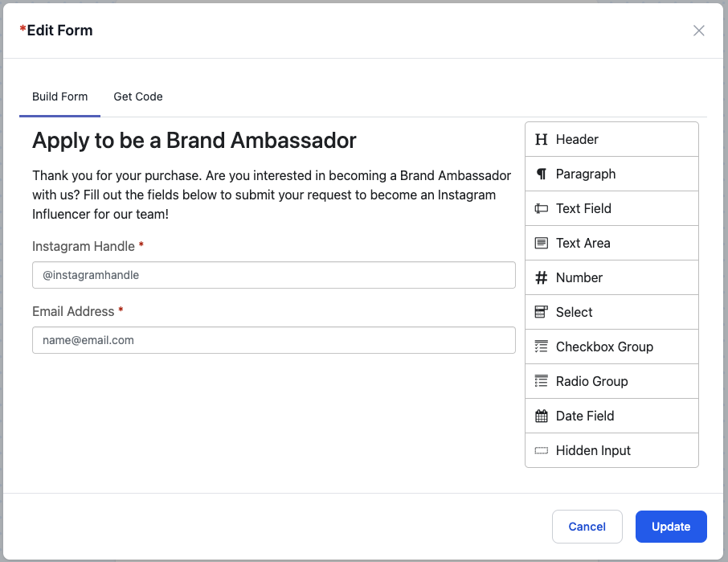728x562 pixels.
Task: Click the Select element icon
Action: (x=542, y=312)
